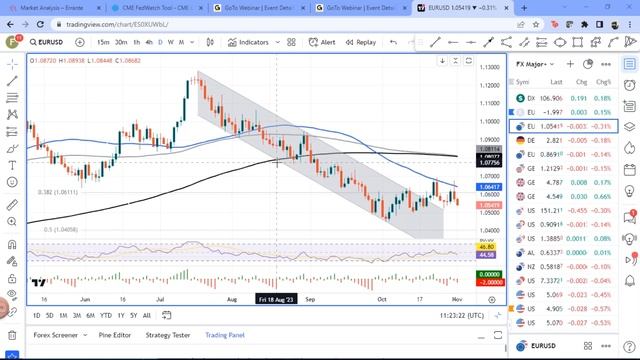The image size is (640, 360).
Task: Select the NZ 0.5818 watchlist row
Action: tap(564, 267)
